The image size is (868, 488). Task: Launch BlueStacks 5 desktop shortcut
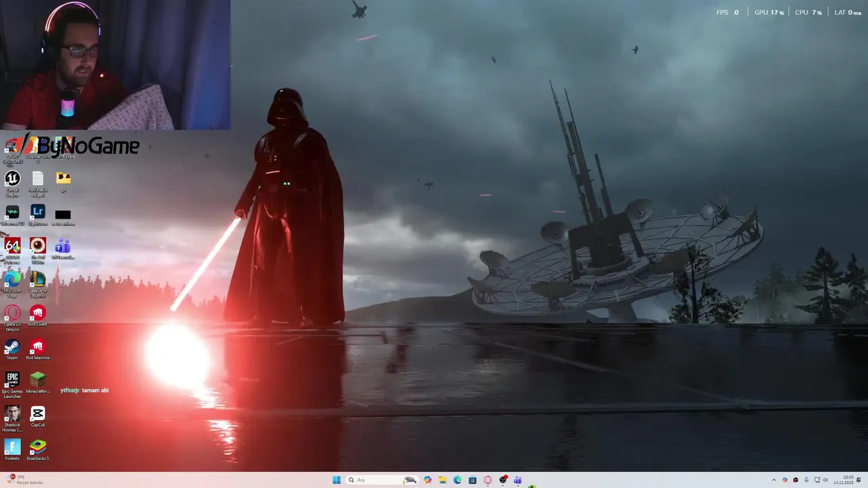(38, 450)
